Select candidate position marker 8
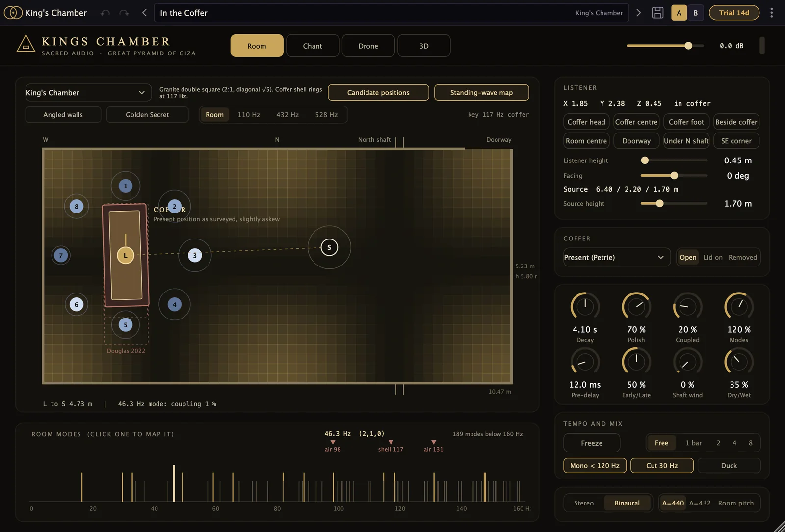 [x=76, y=206]
